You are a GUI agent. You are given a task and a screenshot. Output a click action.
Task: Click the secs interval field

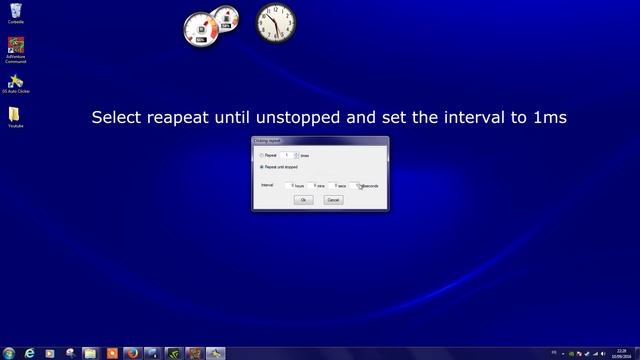click(333, 186)
